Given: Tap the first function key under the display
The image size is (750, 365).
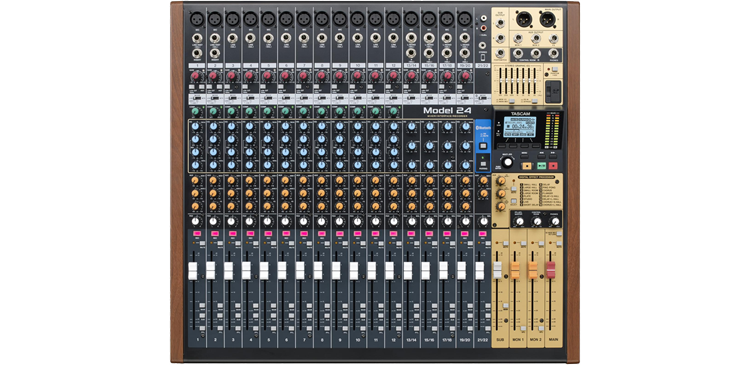Looking at the screenshot, I should point(501,145).
